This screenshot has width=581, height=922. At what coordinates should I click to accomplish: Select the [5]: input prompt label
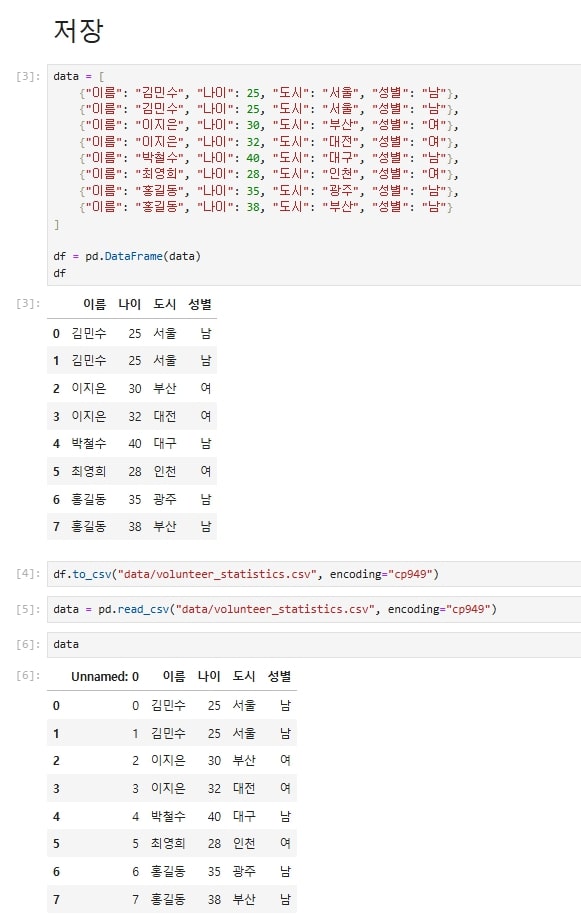pos(28,609)
